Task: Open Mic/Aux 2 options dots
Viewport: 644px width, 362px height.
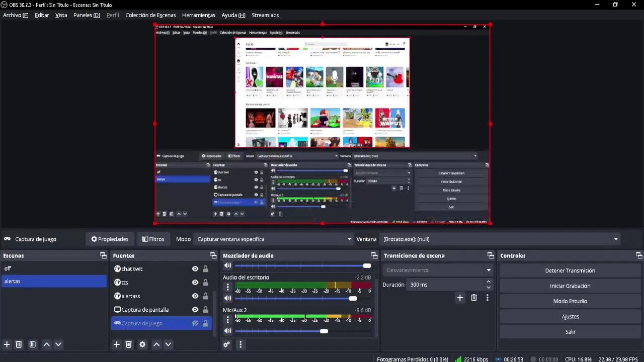Action: (x=227, y=320)
